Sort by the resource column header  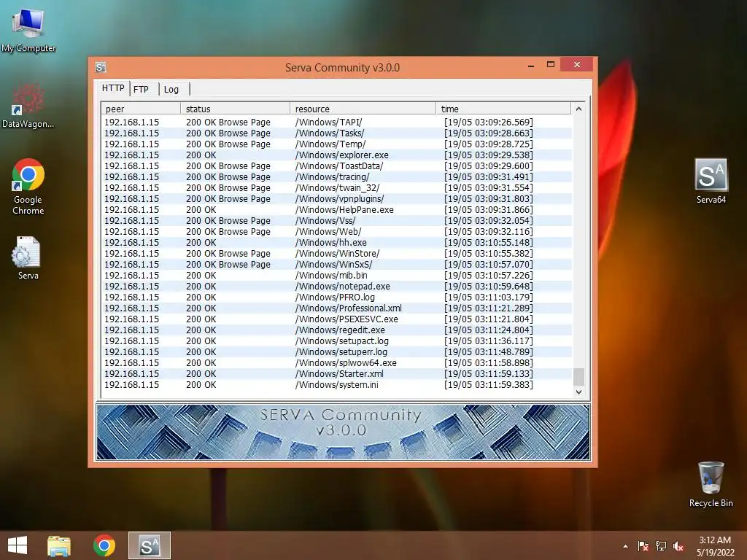[x=363, y=109]
